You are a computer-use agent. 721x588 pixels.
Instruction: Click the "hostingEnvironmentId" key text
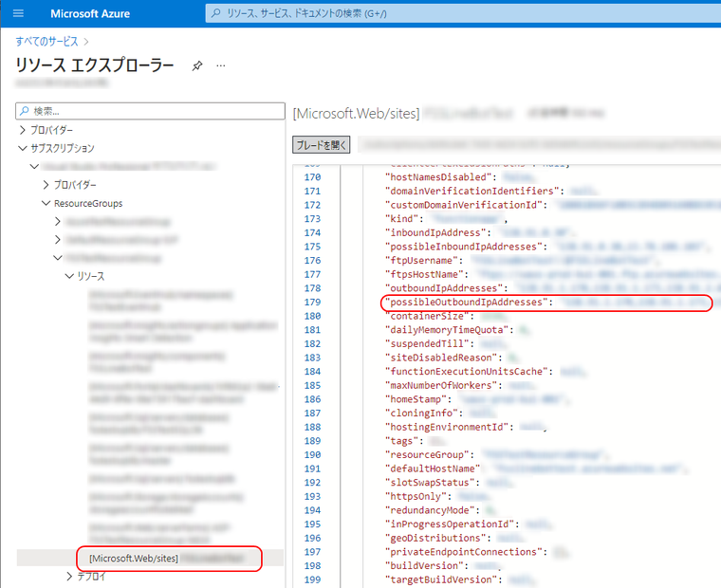tap(447, 427)
